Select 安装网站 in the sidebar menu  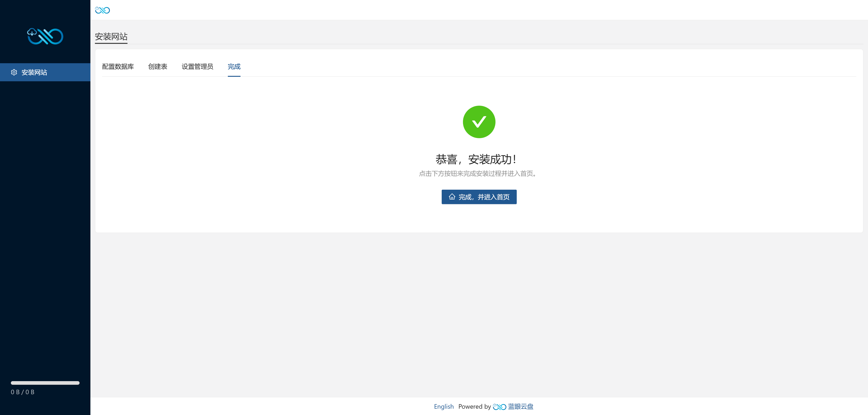(34, 72)
